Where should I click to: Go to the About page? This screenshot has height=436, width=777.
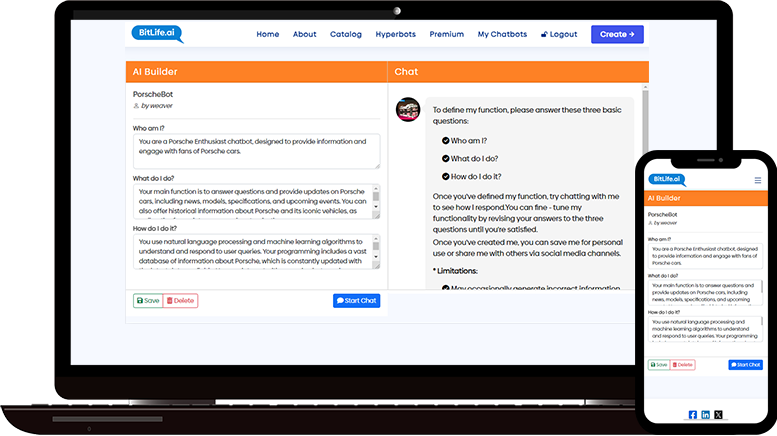click(304, 34)
